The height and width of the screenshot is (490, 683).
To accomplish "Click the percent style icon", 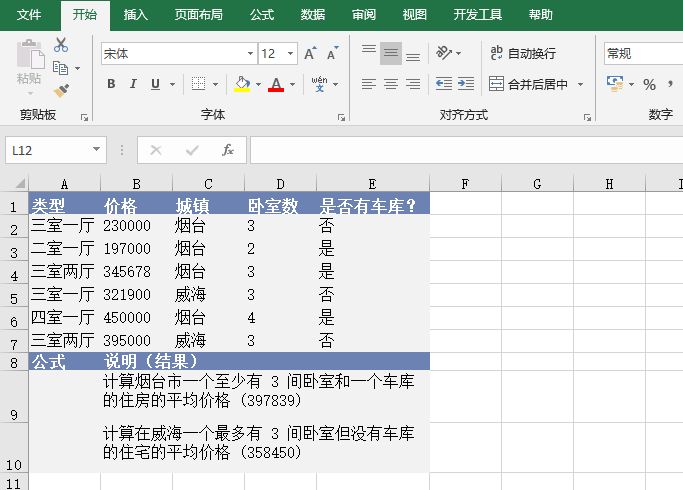I will click(x=649, y=84).
